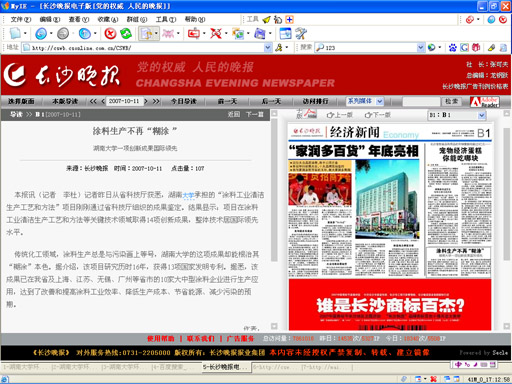Open dropdown arrow next to new page icon
Viewport: 512px width, 384px height.
tap(25, 33)
